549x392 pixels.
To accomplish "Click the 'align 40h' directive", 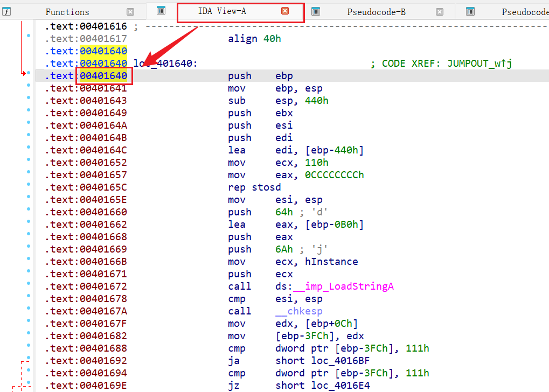I will pyautogui.click(x=254, y=39).
